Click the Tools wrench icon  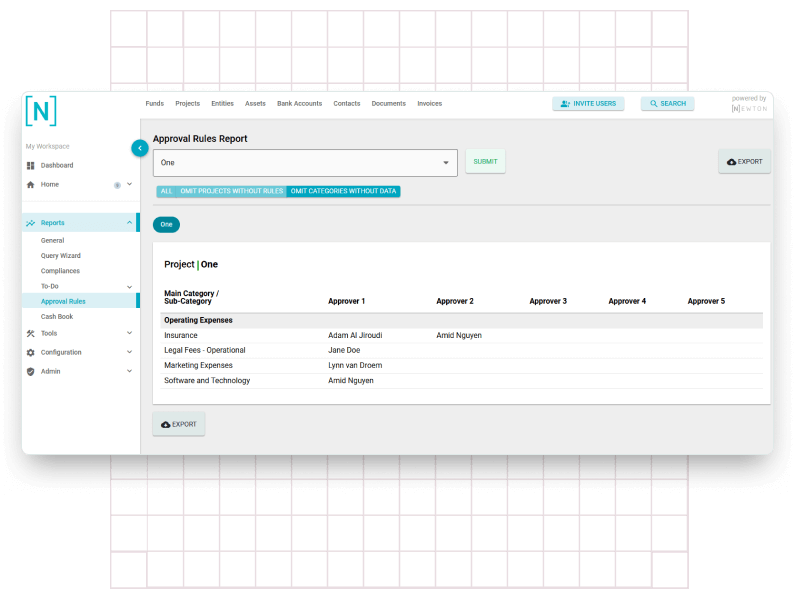[x=31, y=334]
